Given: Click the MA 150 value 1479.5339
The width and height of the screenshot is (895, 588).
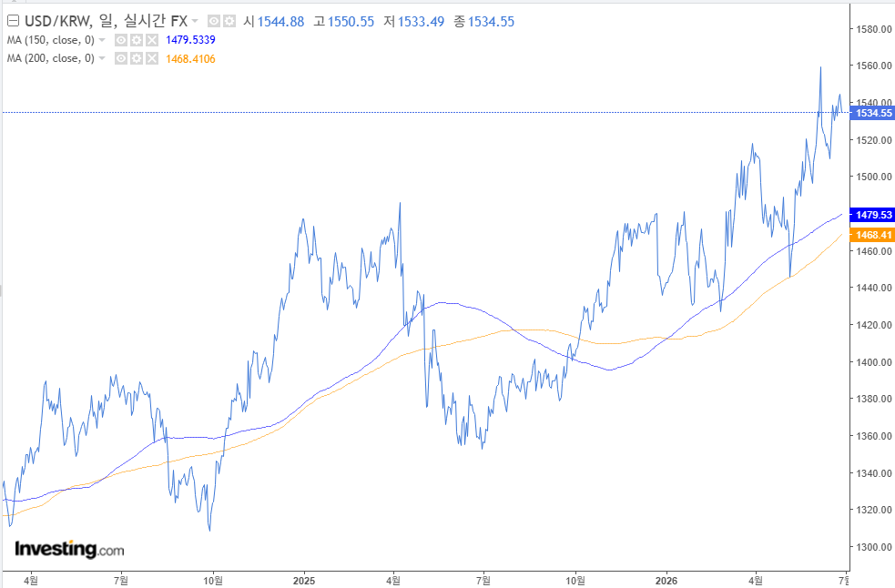Looking at the screenshot, I should 190,40.
